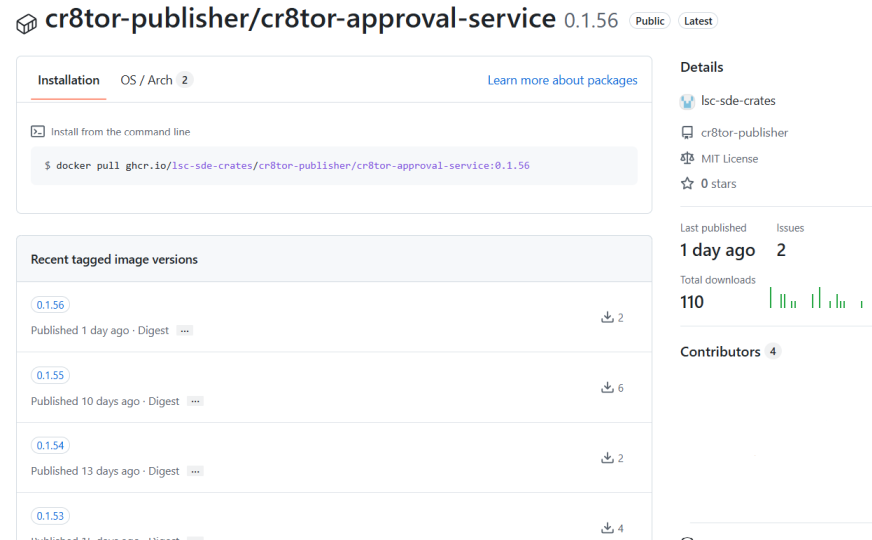Click the total downloads sparkline chart
872x540 pixels.
(816, 298)
